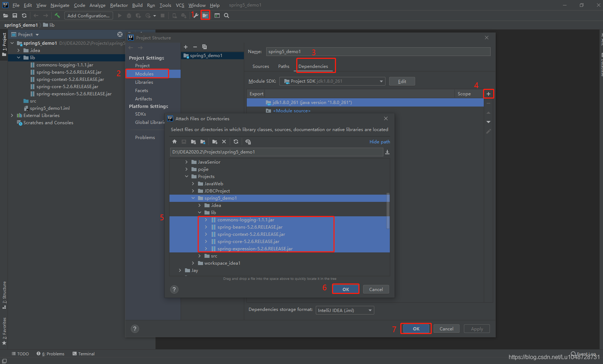Open Search Everywhere magnifier icon

point(227,16)
